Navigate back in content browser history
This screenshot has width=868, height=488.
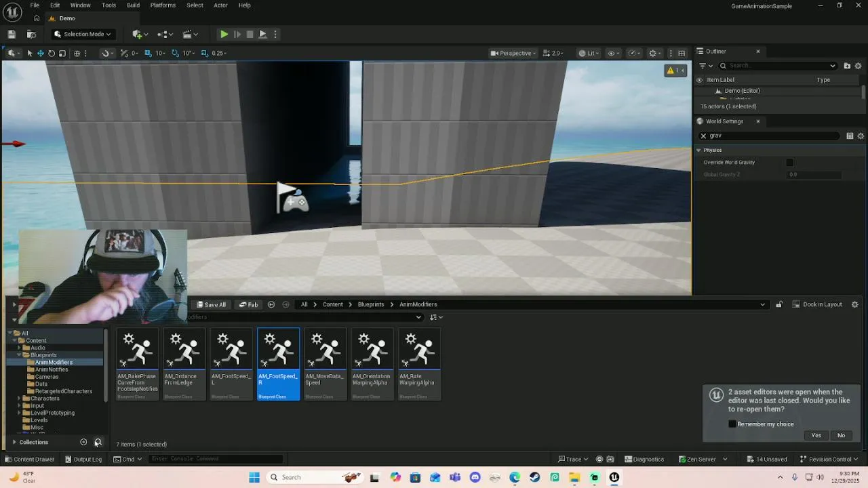coord(271,304)
